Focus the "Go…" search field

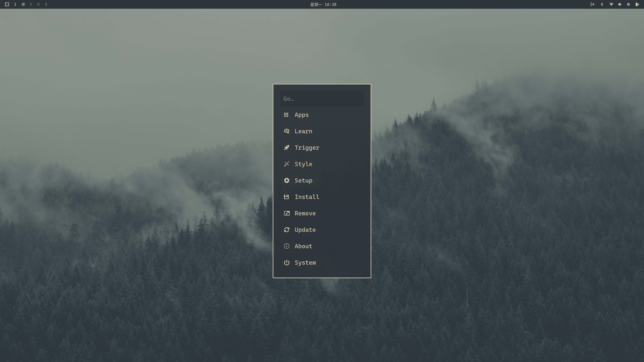322,99
